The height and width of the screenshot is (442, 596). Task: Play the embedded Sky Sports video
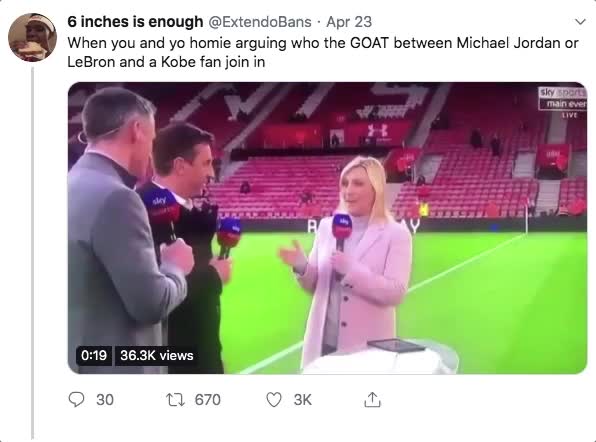point(327,228)
